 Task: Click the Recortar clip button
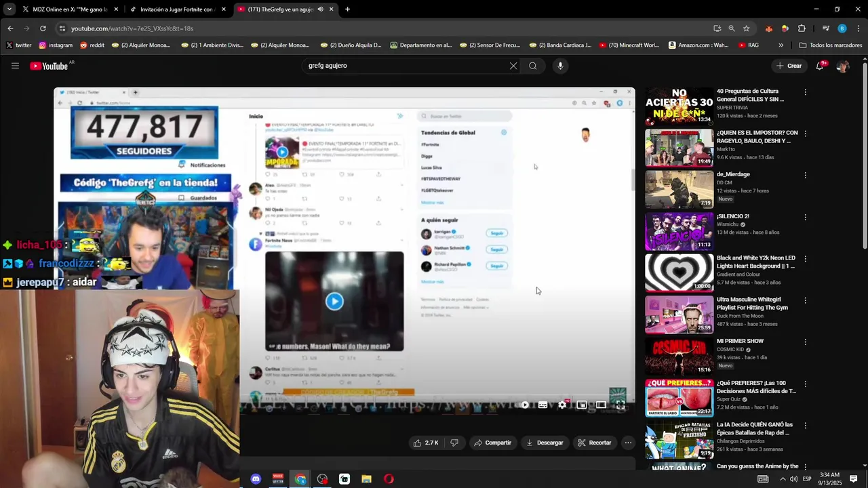(x=595, y=443)
